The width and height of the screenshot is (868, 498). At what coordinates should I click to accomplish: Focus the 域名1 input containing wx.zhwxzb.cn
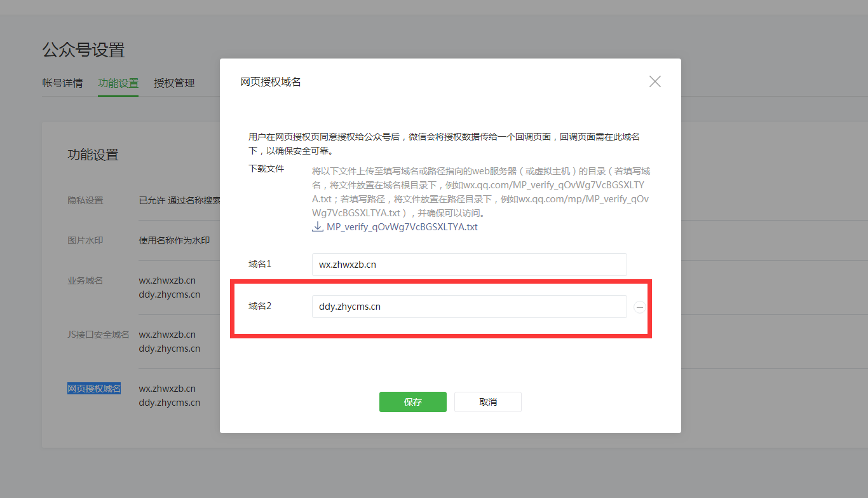pyautogui.click(x=470, y=265)
